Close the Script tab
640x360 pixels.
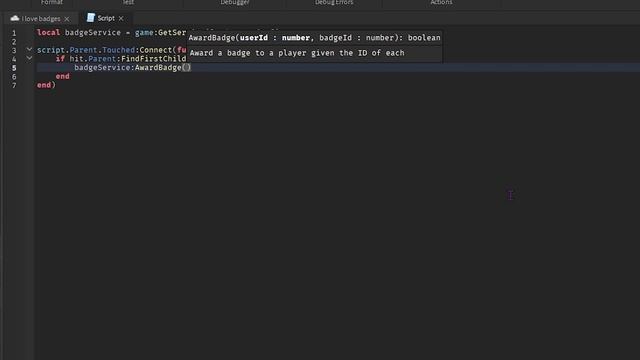coord(121,19)
